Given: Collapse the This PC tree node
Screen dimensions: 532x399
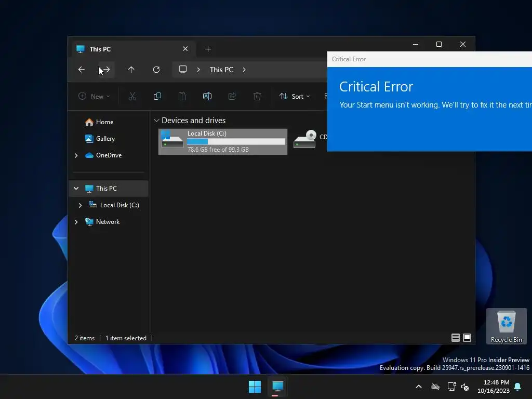Looking at the screenshot, I should 76,188.
